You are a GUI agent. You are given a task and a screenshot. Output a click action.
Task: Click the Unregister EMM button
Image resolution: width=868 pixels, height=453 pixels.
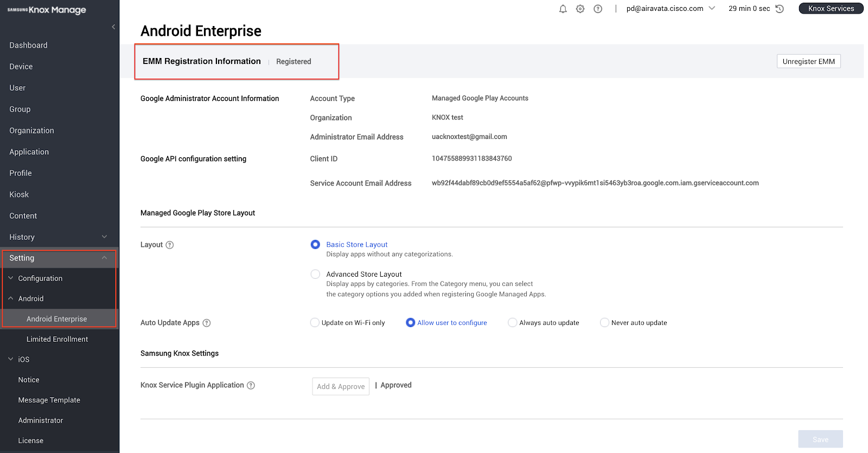pos(808,61)
